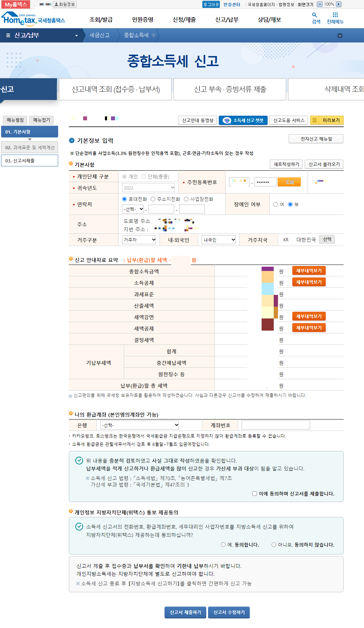Switch to 신고내역 조회 (접수증·납부서) tab
Viewport: 364px width, 628px height.
pos(115,89)
